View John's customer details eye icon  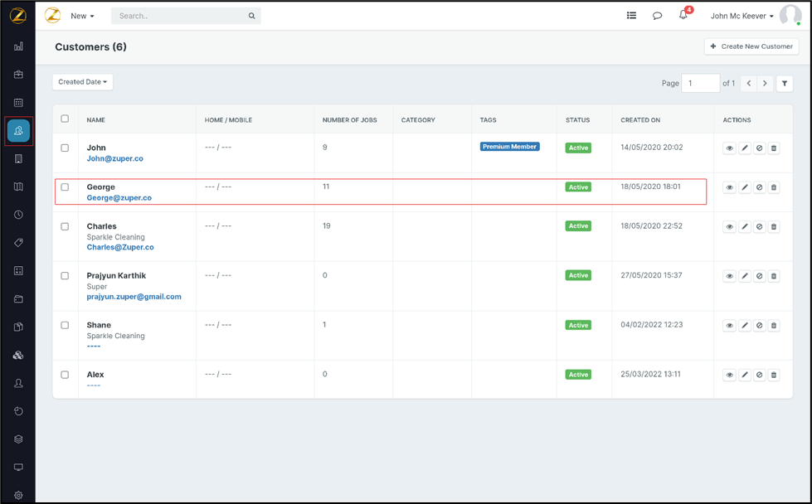tap(729, 148)
